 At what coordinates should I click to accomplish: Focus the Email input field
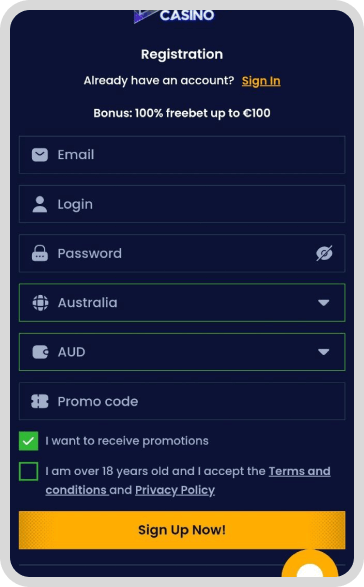coord(182,155)
